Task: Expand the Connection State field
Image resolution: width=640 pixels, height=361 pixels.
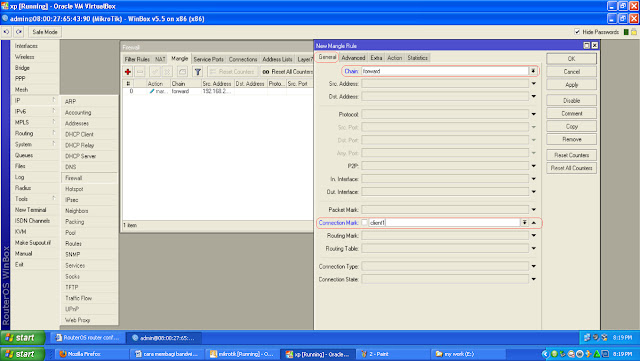Action: pos(533,279)
